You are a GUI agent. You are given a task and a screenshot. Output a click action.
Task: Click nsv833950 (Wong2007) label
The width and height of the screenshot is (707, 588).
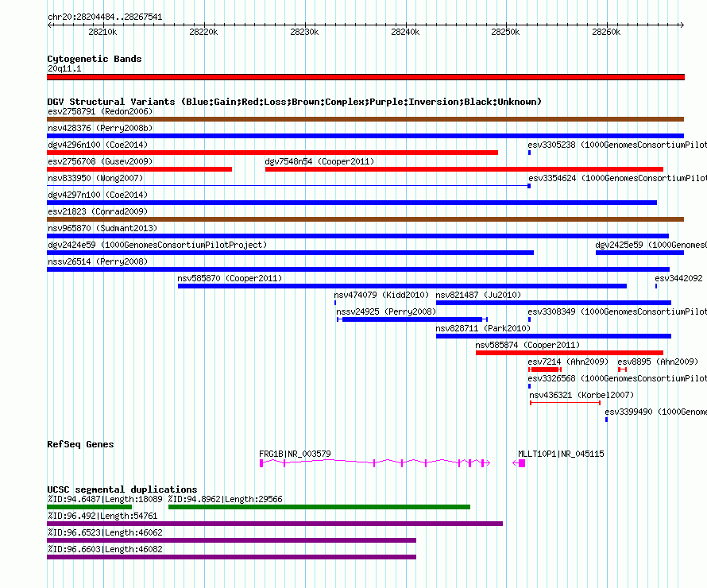pyautogui.click(x=95, y=178)
